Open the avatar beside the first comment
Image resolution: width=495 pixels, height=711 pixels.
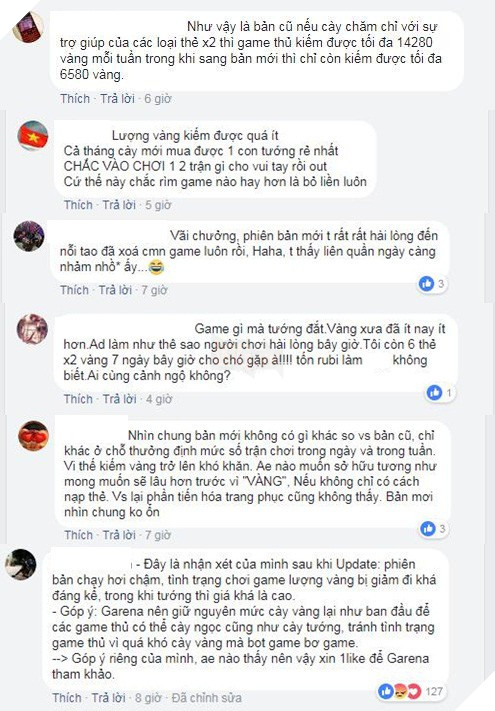(28, 27)
